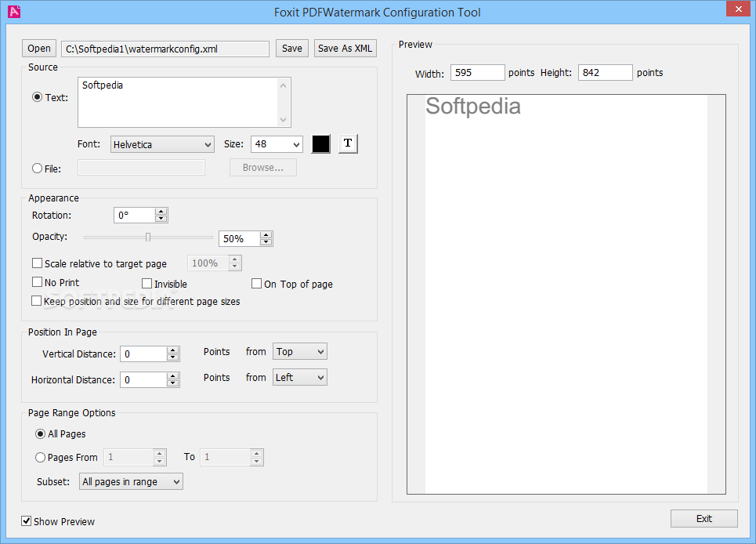Increase opacity 50% with up arrow
This screenshot has width=756, height=544.
(266, 235)
